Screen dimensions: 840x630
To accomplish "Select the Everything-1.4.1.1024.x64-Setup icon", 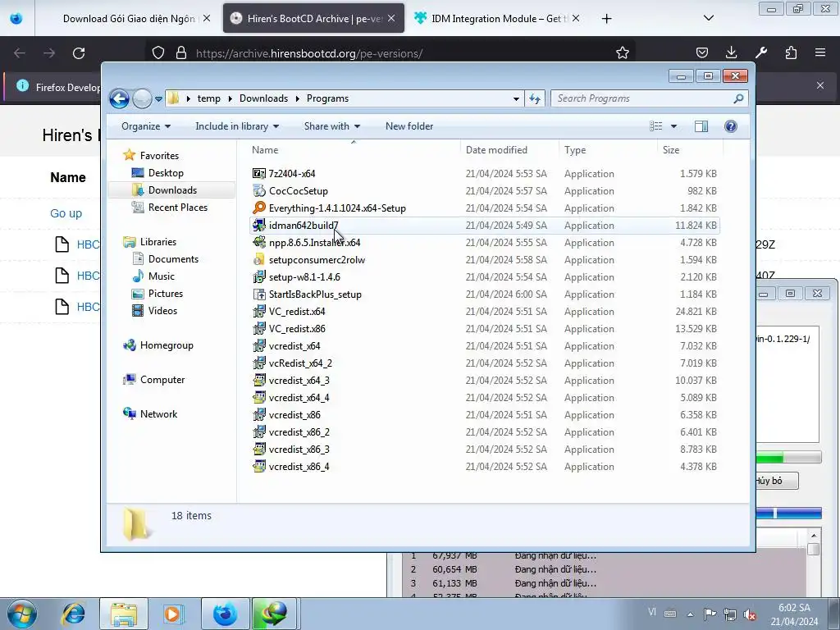I will point(258,208).
